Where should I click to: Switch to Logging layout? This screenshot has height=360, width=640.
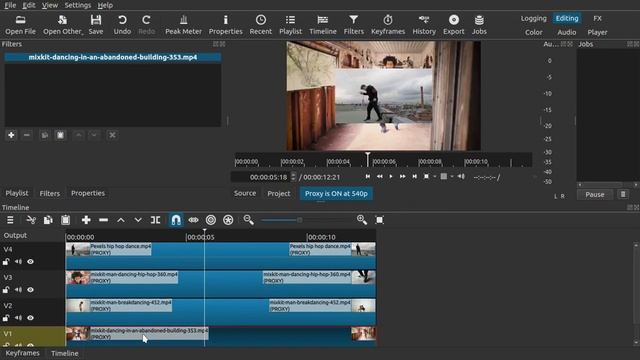click(x=533, y=18)
